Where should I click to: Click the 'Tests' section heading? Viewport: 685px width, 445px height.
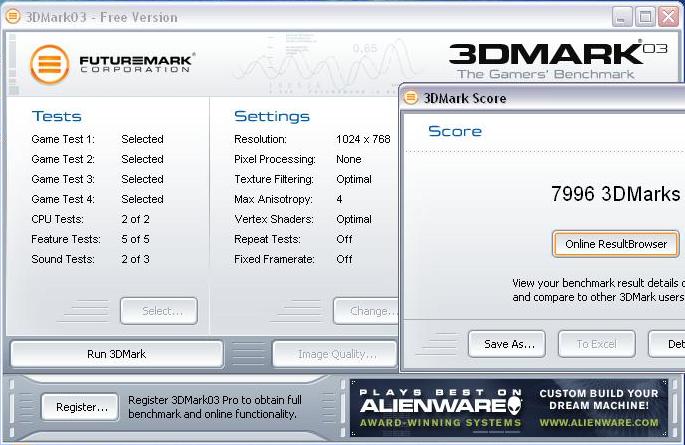(57, 117)
